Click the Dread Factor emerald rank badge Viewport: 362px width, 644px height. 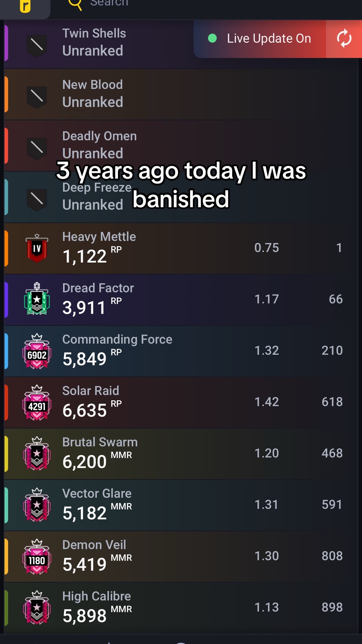tap(37, 299)
